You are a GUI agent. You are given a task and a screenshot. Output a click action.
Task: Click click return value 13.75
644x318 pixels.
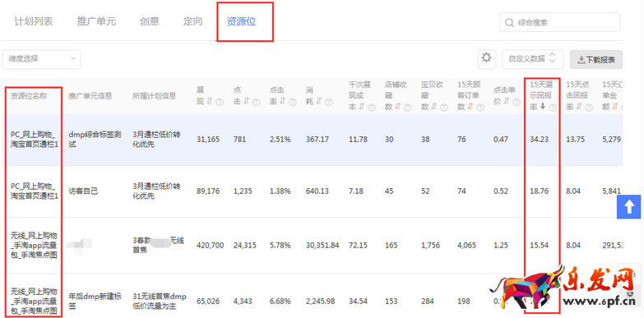[x=576, y=140]
